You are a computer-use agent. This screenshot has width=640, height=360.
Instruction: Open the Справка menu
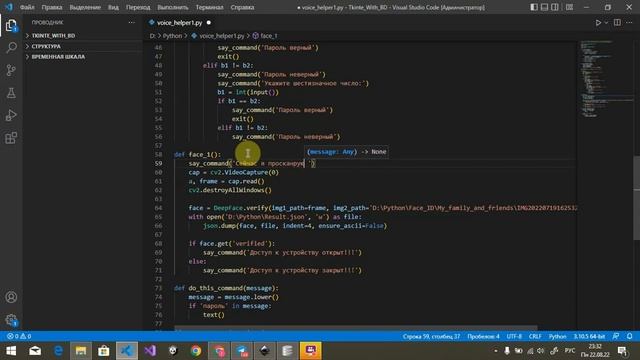[242, 7]
